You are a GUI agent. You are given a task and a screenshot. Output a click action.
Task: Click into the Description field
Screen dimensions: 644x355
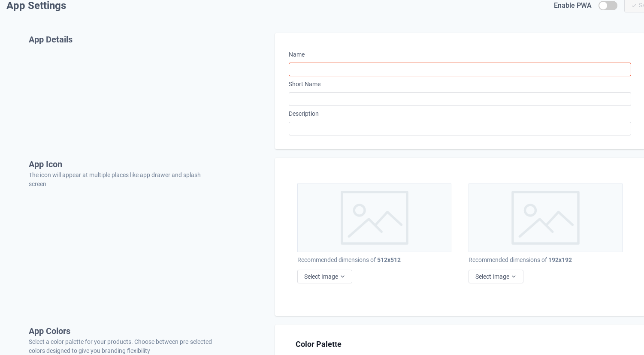[460, 129]
